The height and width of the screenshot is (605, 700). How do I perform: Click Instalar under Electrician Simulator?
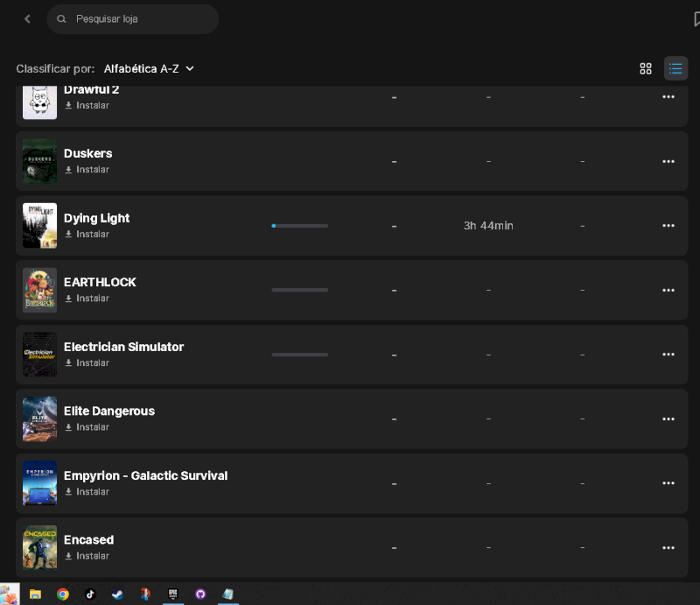[x=87, y=362]
